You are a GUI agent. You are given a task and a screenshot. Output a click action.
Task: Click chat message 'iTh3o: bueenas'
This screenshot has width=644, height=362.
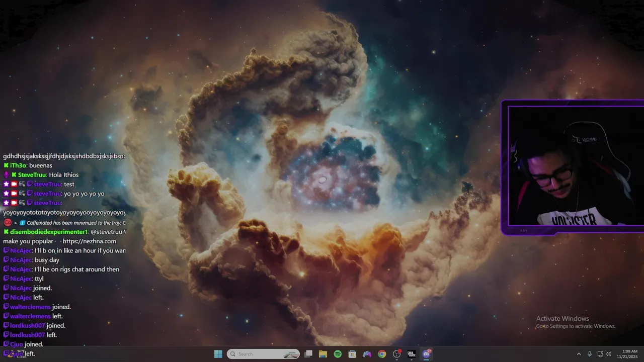[28, 165]
